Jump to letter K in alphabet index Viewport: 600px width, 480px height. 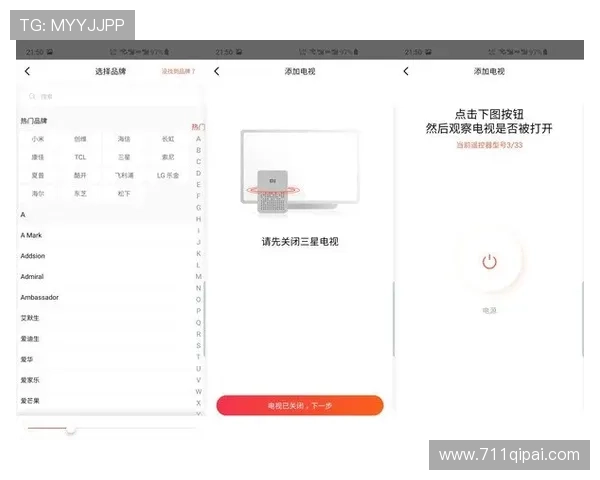coord(198,253)
